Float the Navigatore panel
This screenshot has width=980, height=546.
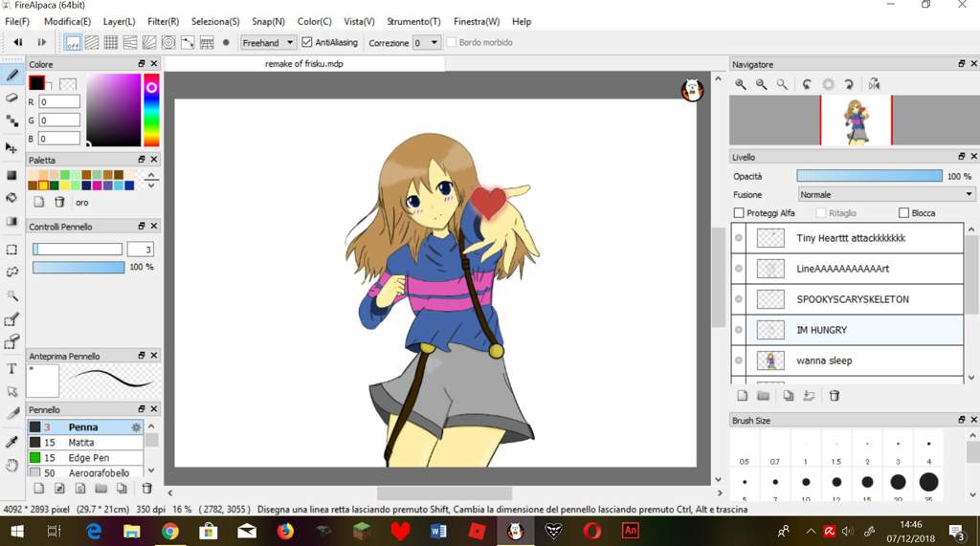tap(961, 64)
